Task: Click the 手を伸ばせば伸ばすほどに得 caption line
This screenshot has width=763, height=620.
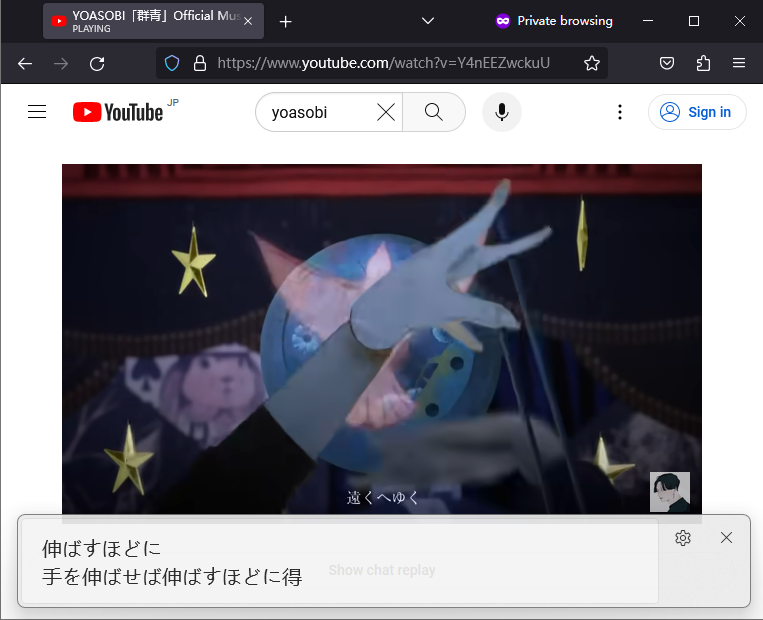Action: point(172,577)
